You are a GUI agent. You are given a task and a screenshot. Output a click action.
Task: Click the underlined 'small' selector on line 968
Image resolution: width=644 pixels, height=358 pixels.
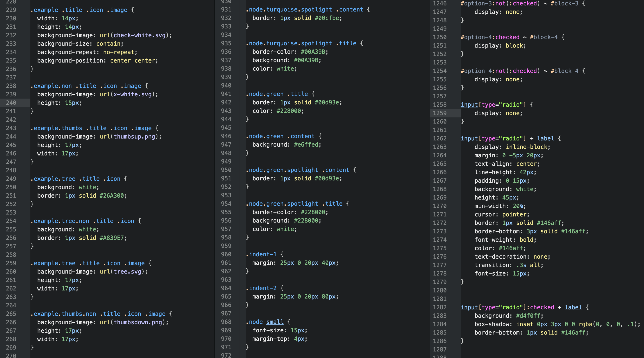[x=275, y=322]
